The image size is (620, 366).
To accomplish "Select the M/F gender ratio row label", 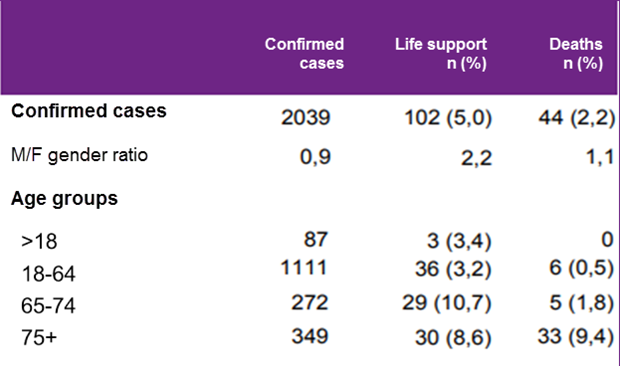I will pos(79,155).
